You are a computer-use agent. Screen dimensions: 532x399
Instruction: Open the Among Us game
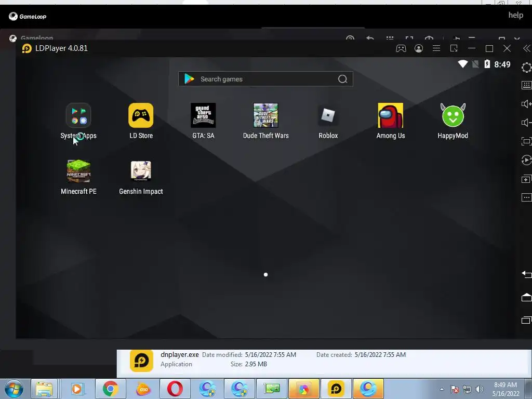(x=391, y=115)
